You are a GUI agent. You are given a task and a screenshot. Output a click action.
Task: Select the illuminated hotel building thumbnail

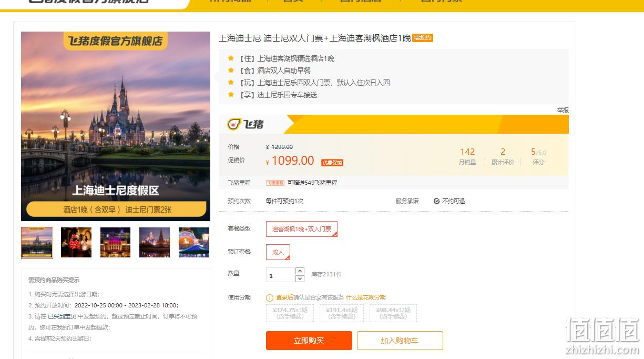(x=115, y=243)
